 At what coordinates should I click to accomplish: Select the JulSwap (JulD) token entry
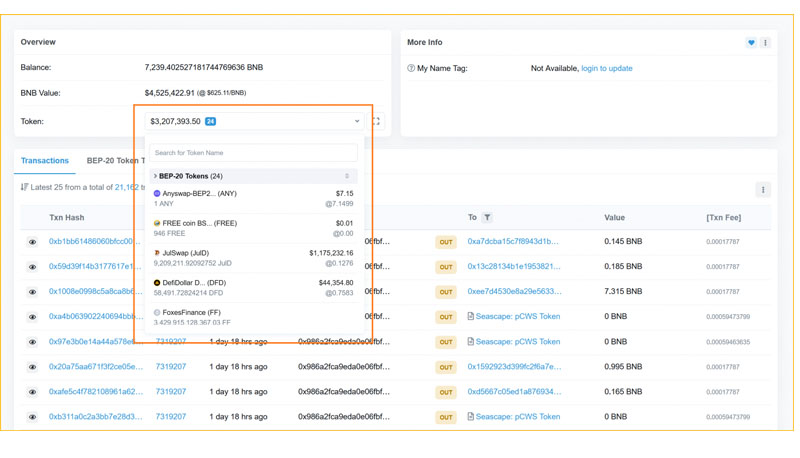pos(254,258)
